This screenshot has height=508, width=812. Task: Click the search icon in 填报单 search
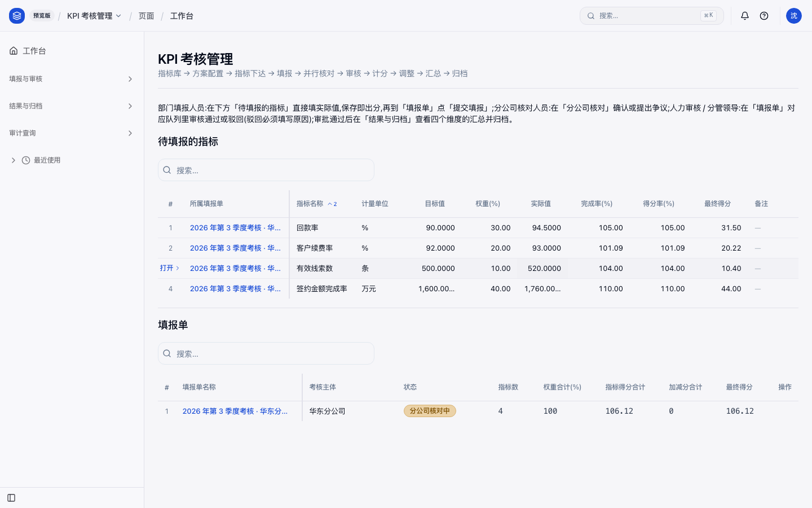(x=167, y=353)
